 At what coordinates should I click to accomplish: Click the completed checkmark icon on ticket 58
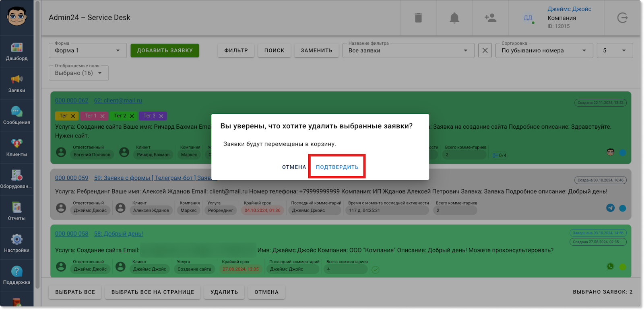[375, 269]
